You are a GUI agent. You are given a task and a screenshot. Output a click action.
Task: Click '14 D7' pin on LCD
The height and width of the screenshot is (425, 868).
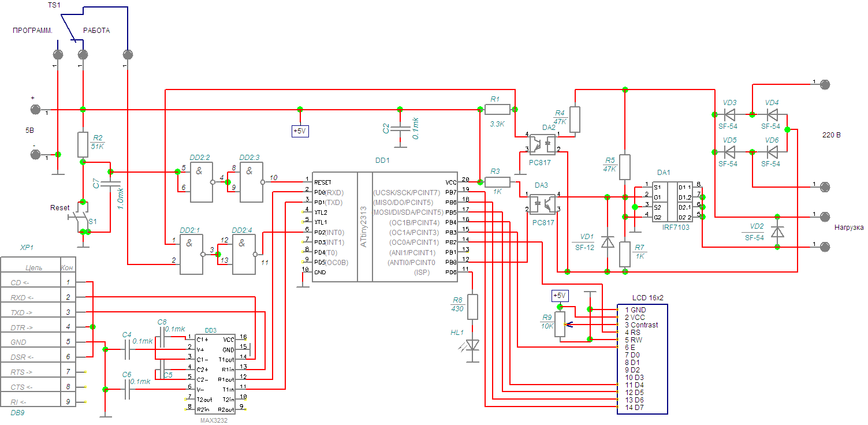tap(634, 408)
